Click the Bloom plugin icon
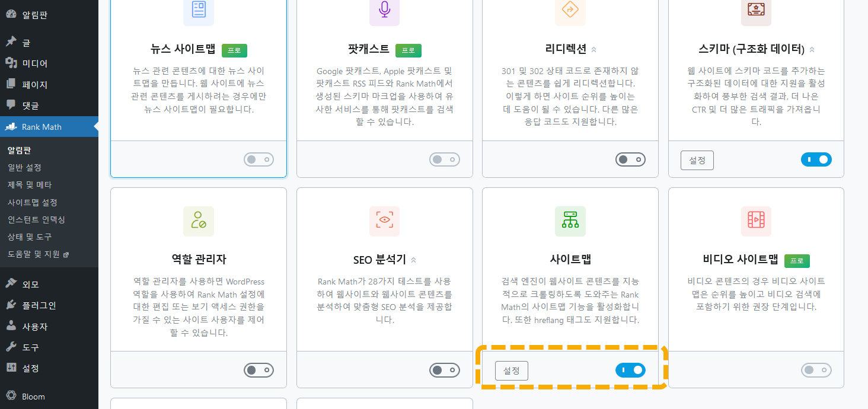The width and height of the screenshot is (868, 409). point(11,396)
